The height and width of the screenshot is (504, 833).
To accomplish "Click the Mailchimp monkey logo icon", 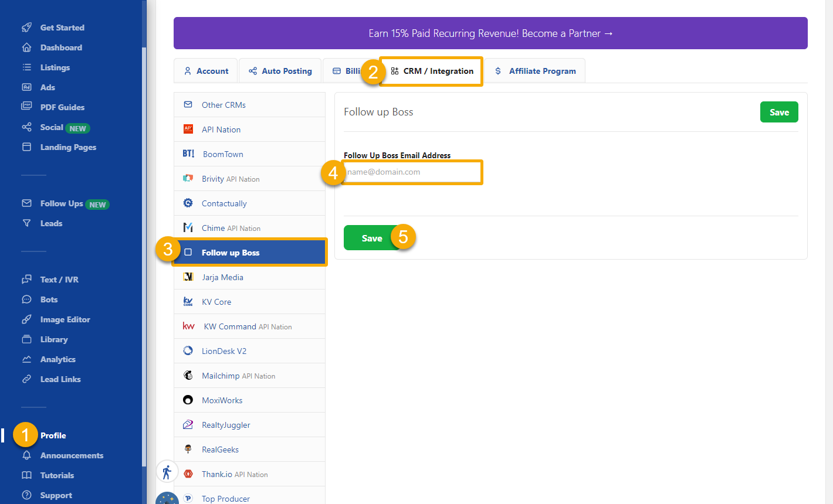I will pos(188,376).
